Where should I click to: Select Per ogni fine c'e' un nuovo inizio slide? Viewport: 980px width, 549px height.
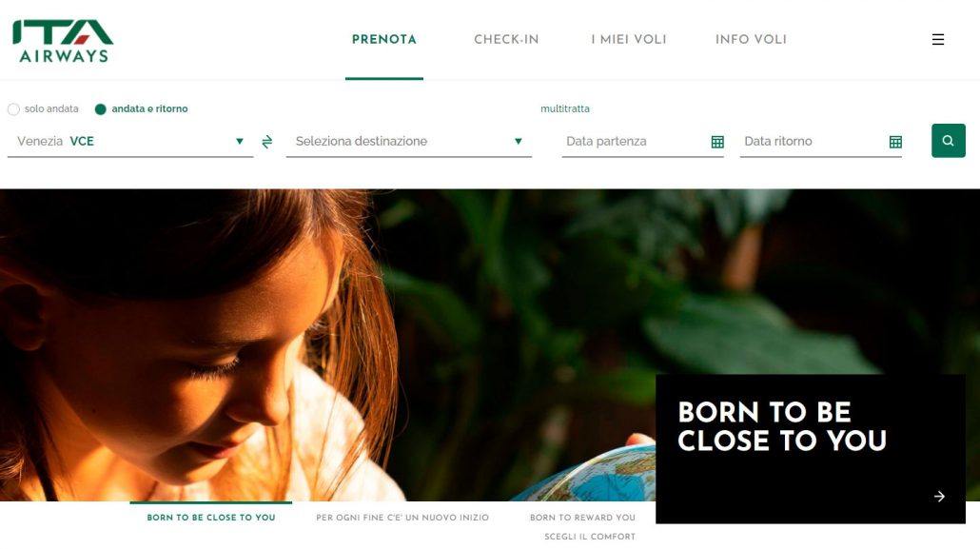coord(402,518)
